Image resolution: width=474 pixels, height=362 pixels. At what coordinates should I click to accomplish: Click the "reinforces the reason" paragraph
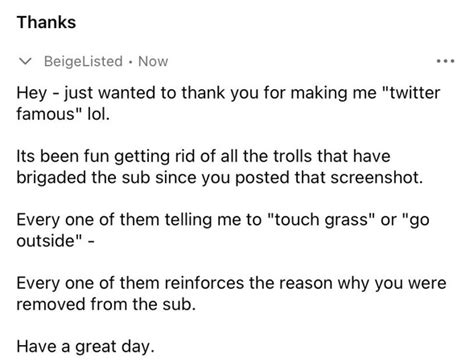(x=231, y=293)
